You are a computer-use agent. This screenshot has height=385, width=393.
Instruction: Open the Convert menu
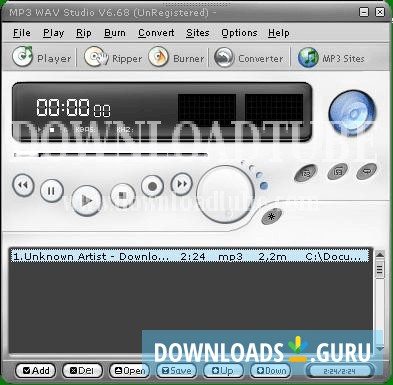point(156,33)
